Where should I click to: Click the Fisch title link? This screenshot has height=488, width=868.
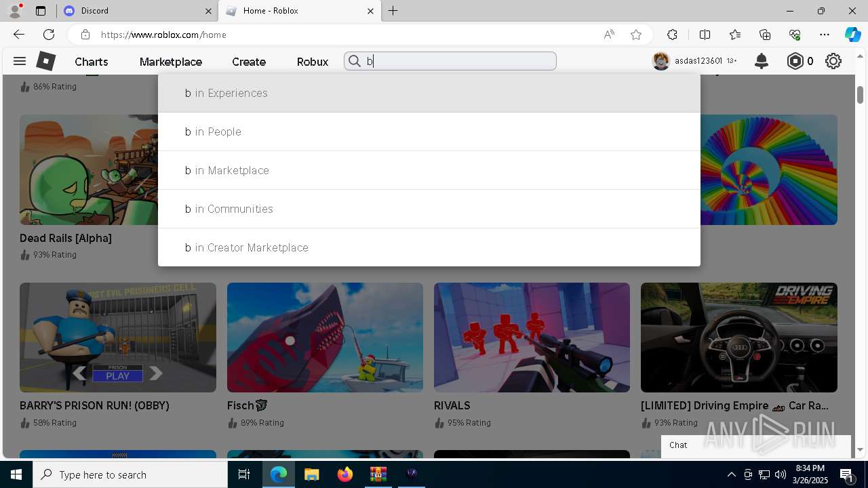tap(248, 405)
